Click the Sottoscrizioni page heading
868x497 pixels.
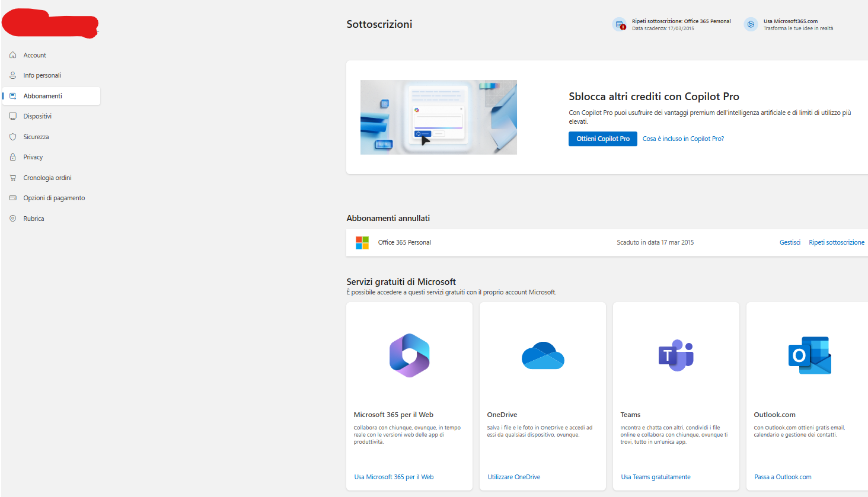pyautogui.click(x=379, y=24)
